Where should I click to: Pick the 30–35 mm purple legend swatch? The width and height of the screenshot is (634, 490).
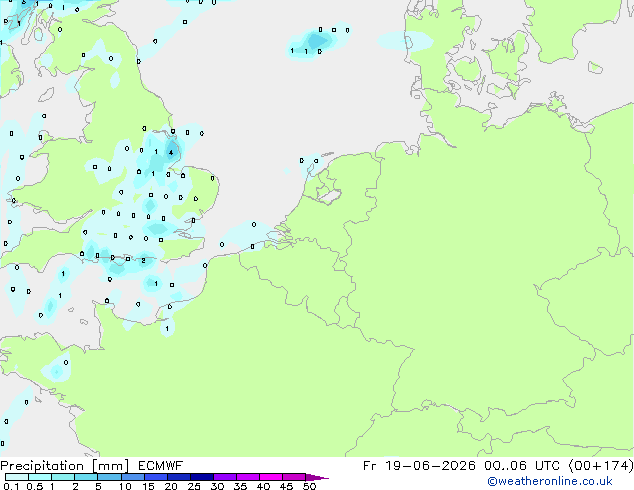pos(225,477)
